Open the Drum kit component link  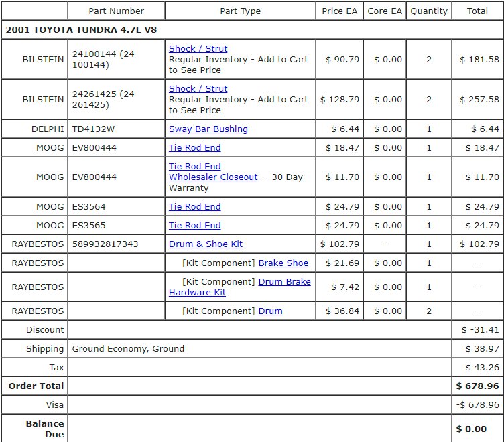pos(270,311)
